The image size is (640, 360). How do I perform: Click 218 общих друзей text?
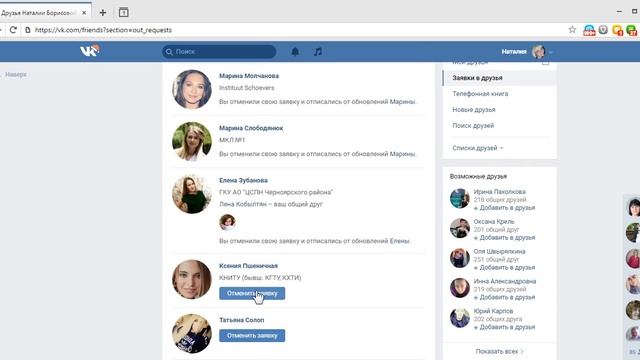[500, 200]
